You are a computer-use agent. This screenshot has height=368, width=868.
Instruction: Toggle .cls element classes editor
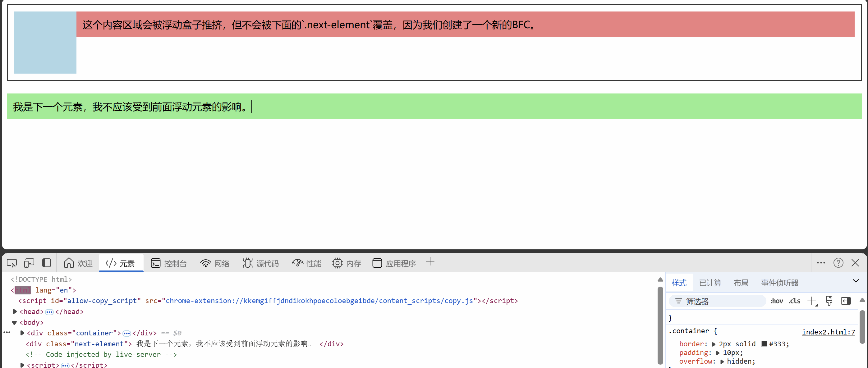click(794, 301)
